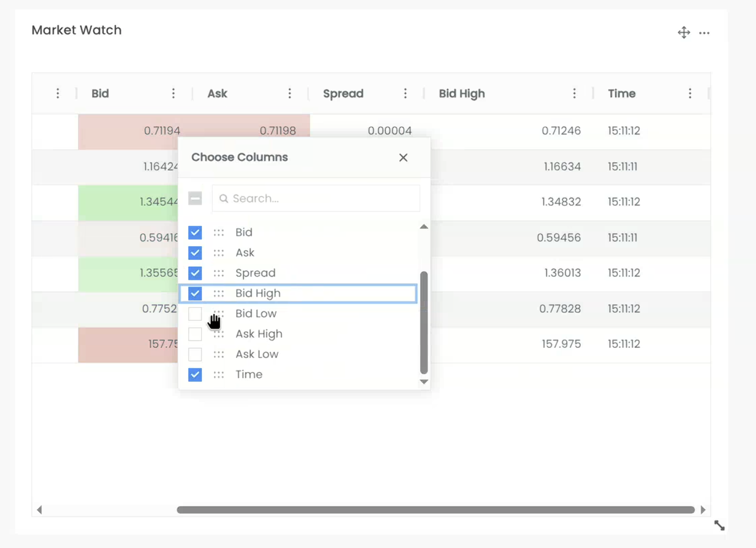Click the move widget crosshair icon
Viewport: 756px width, 548px height.
click(683, 33)
